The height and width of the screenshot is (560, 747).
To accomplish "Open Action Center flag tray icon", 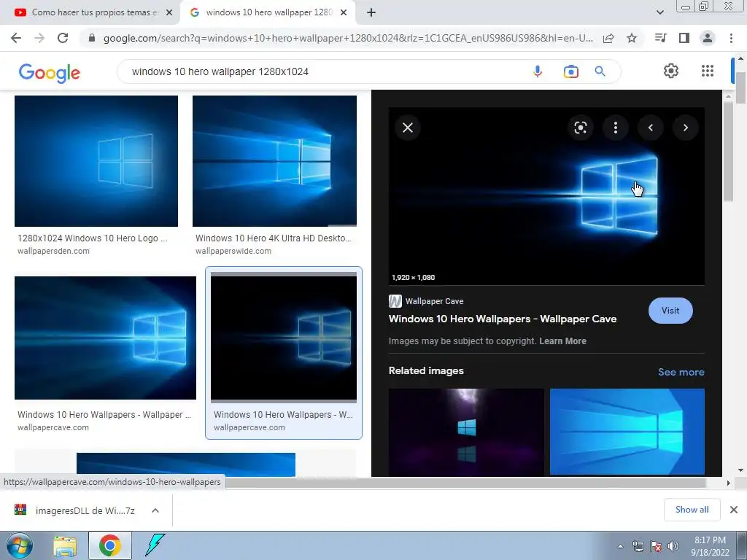I will [656, 546].
